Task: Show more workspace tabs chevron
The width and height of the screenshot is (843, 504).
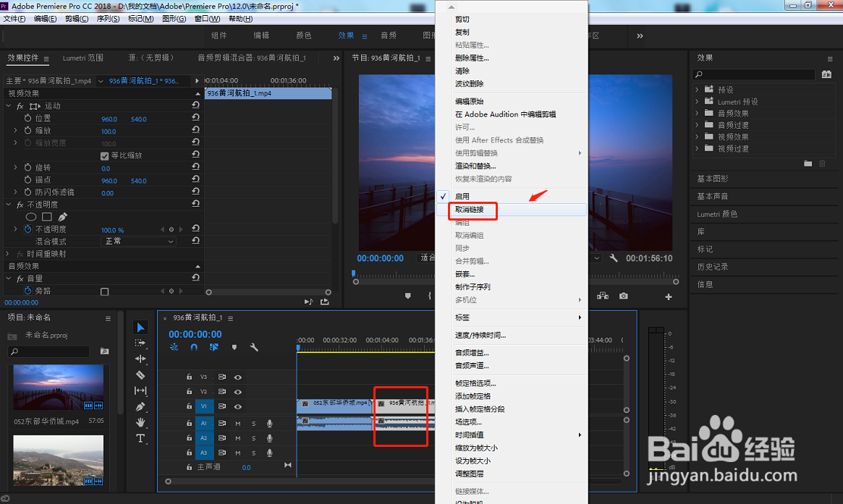Action: pos(640,36)
